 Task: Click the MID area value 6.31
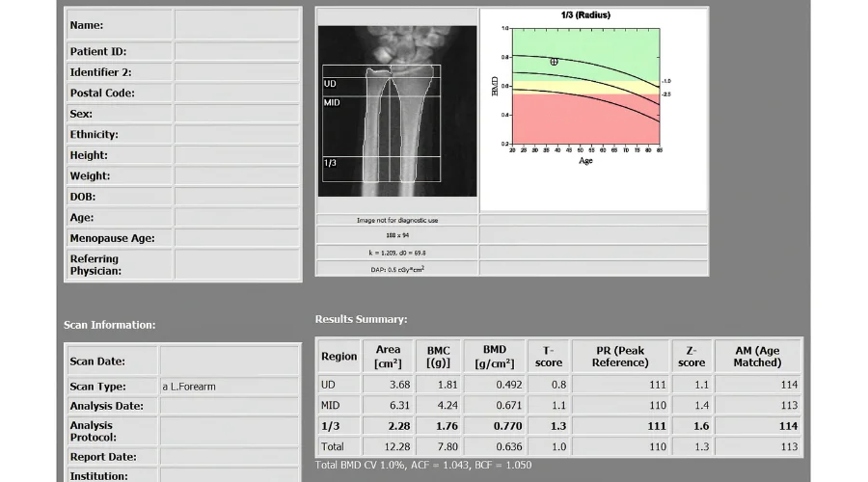[399, 405]
